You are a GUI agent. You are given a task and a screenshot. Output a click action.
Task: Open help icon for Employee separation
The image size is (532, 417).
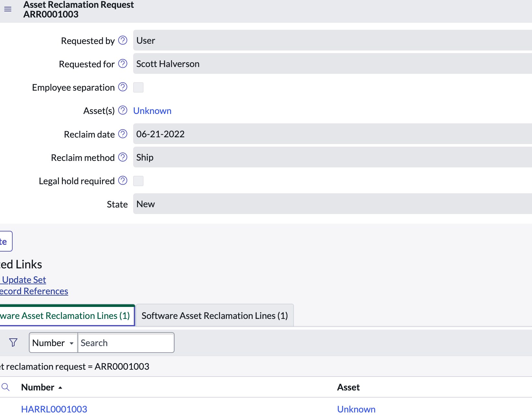[x=122, y=87]
